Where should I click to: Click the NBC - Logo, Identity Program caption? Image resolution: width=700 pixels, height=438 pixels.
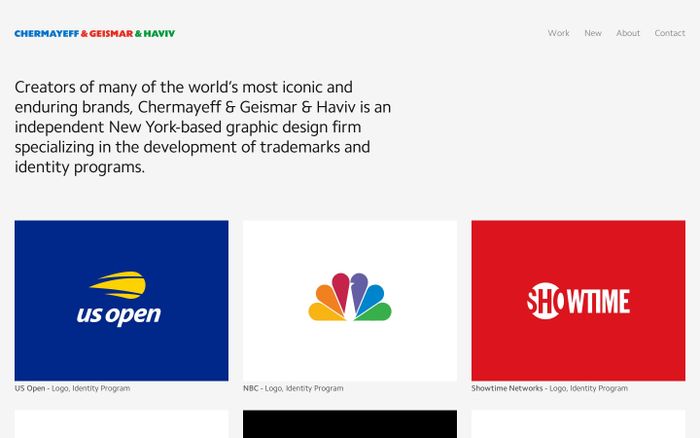[x=293, y=388]
